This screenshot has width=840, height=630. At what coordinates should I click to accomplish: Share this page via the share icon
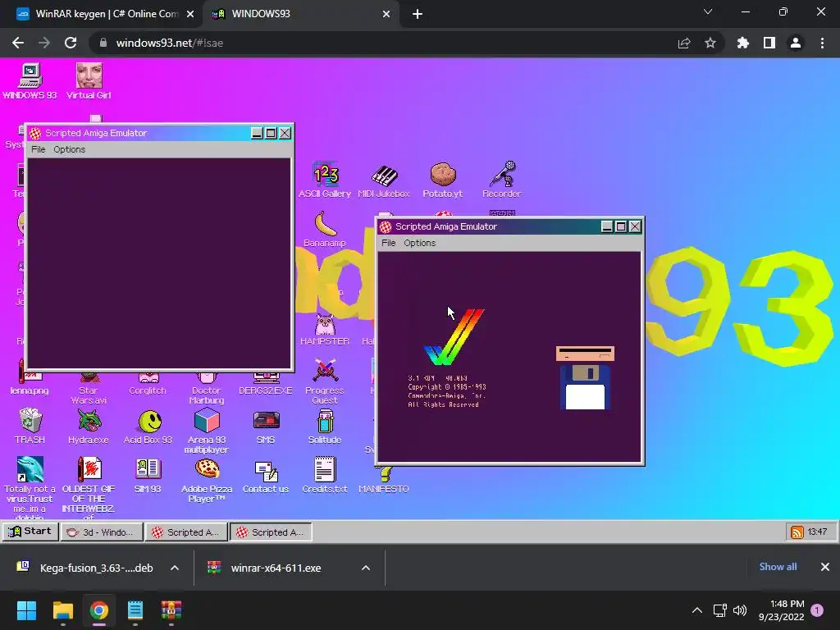[x=684, y=43]
